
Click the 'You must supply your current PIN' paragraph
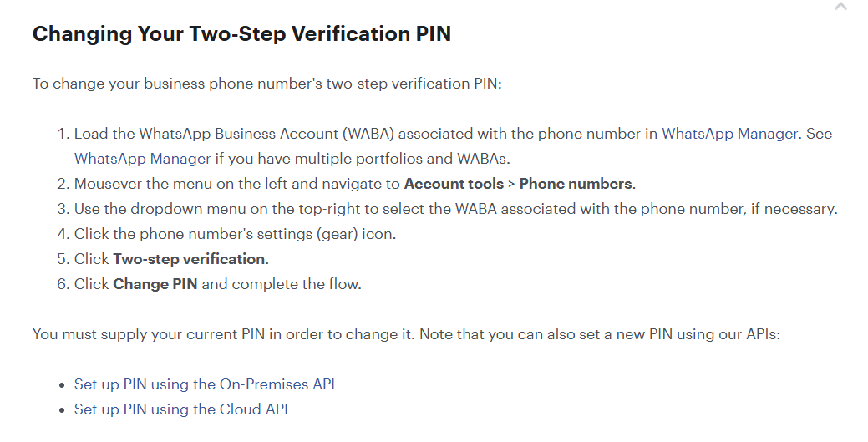coord(406,334)
